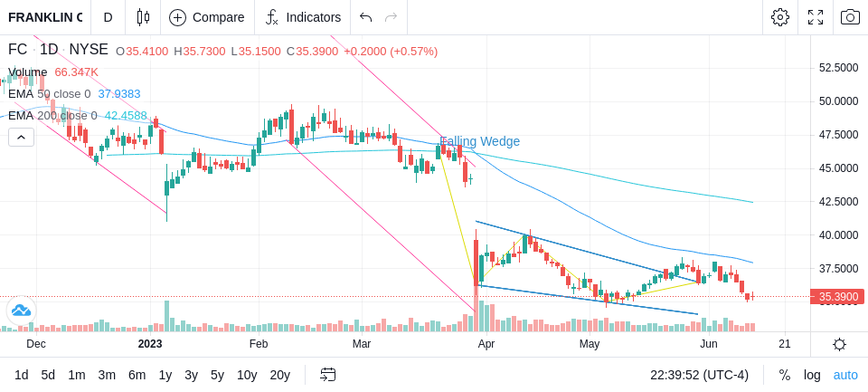Viewport: 868px width, 392px height.
Task: Open time axis settings gear
Action: pyautogui.click(x=839, y=344)
